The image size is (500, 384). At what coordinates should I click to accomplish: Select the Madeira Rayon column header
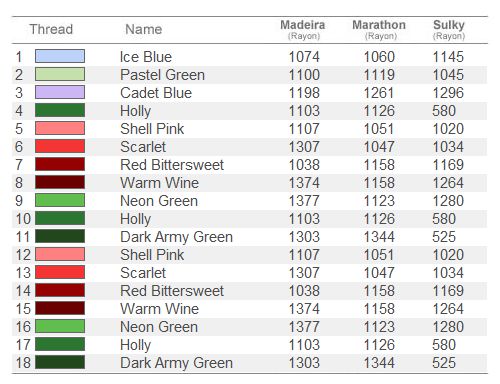[x=303, y=30]
